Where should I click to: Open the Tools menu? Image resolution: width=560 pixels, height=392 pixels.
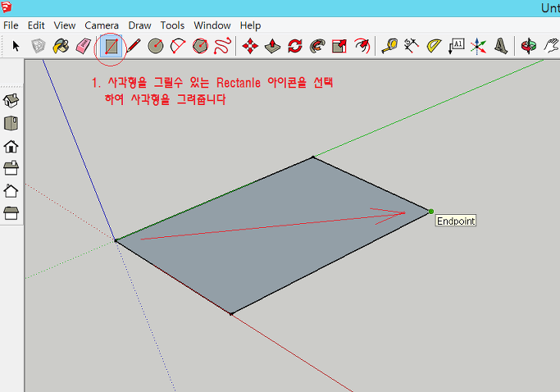[x=172, y=25]
